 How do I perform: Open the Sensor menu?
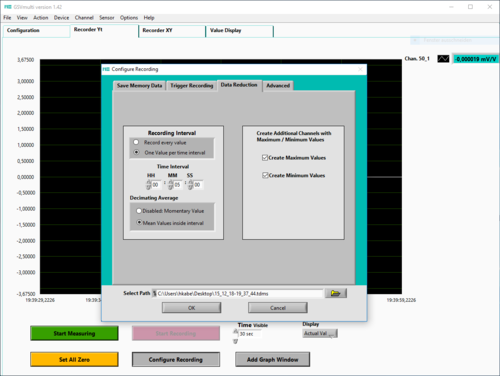click(107, 18)
